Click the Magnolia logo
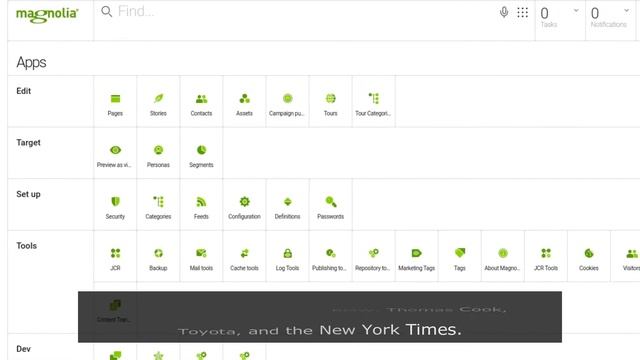Viewport: 640px width, 360px height. click(x=47, y=15)
